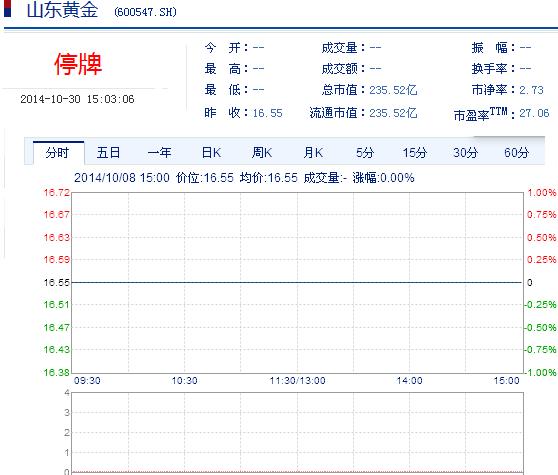
Task: Click the 市盈率TTM value 27.06
Action: pos(534,113)
